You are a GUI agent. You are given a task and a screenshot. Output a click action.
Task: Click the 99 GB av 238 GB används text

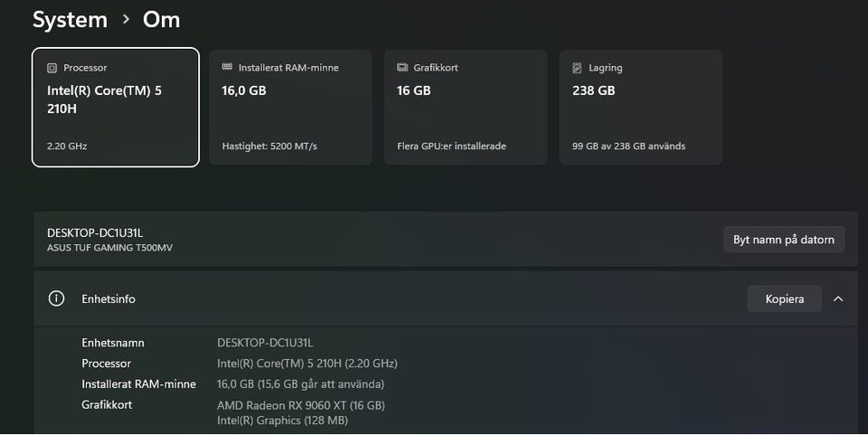tap(629, 147)
